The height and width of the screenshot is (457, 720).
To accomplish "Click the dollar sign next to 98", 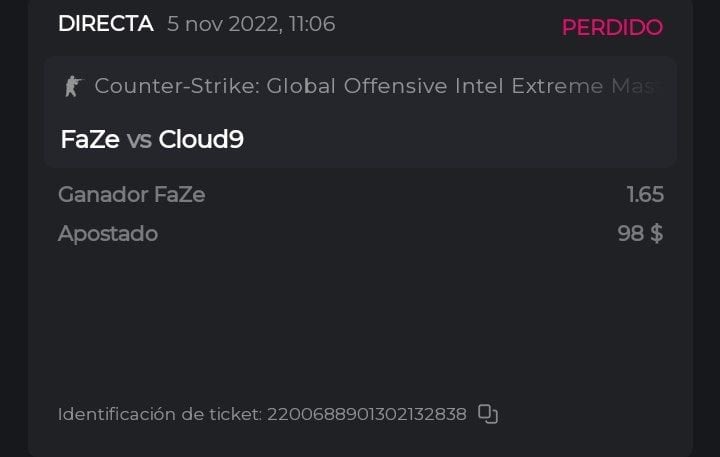I will point(656,234).
